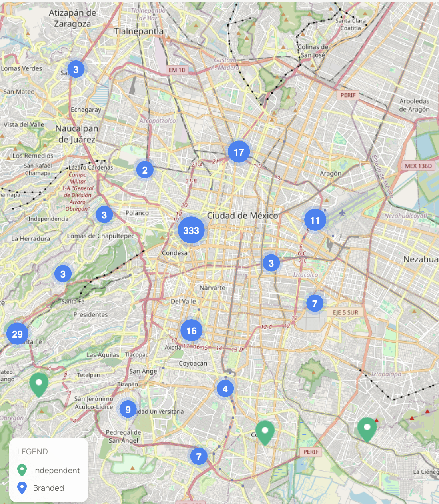Open the 333 cluster marker above Condesa
This screenshot has height=504, width=439.
[x=191, y=230]
